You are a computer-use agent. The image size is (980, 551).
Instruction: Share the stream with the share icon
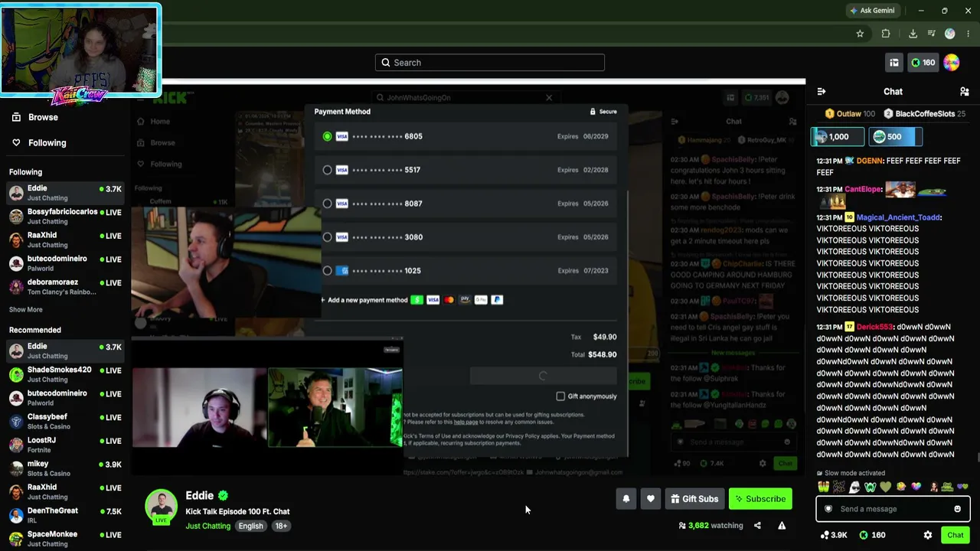tap(757, 526)
